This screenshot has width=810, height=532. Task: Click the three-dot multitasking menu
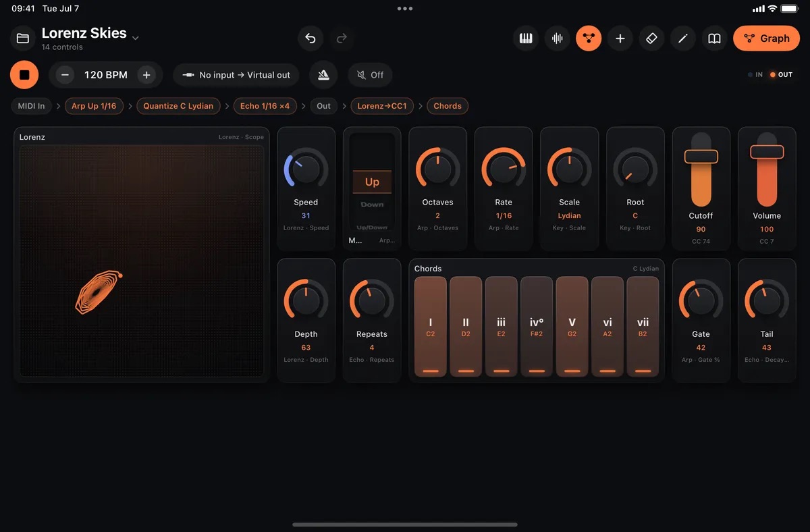click(x=405, y=9)
